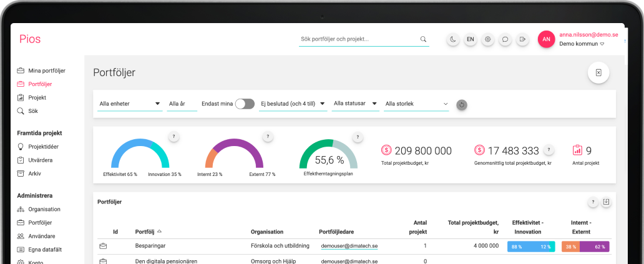Screen dimensions: 644x264
Task: Go to Mina portföljer in sidebar
Action: tap(46, 71)
